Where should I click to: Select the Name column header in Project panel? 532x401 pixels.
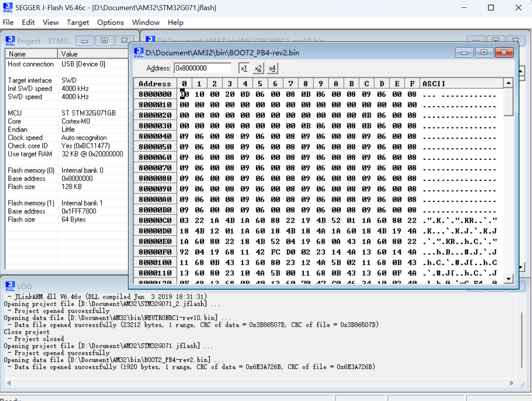click(x=32, y=54)
